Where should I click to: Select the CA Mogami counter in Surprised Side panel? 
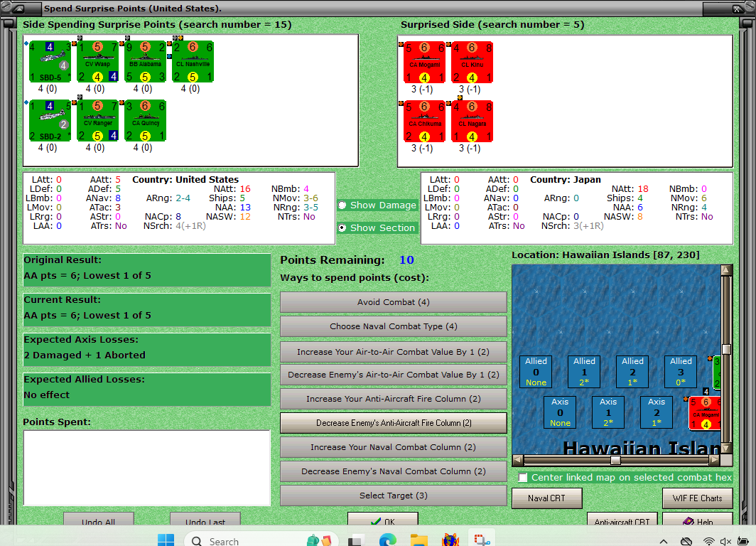tap(424, 63)
